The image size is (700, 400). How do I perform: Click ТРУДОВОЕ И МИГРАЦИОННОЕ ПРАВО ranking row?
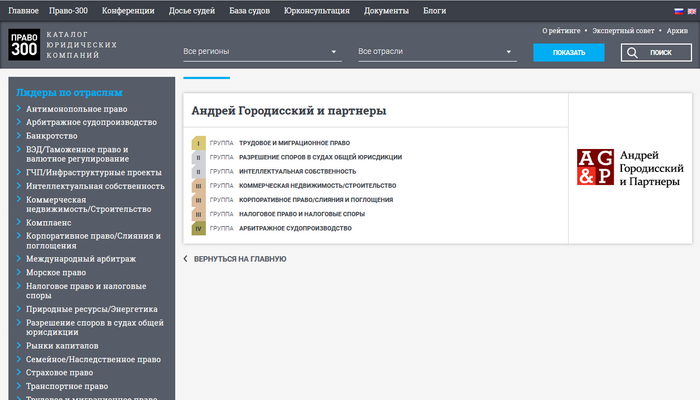pyautogui.click(x=295, y=143)
